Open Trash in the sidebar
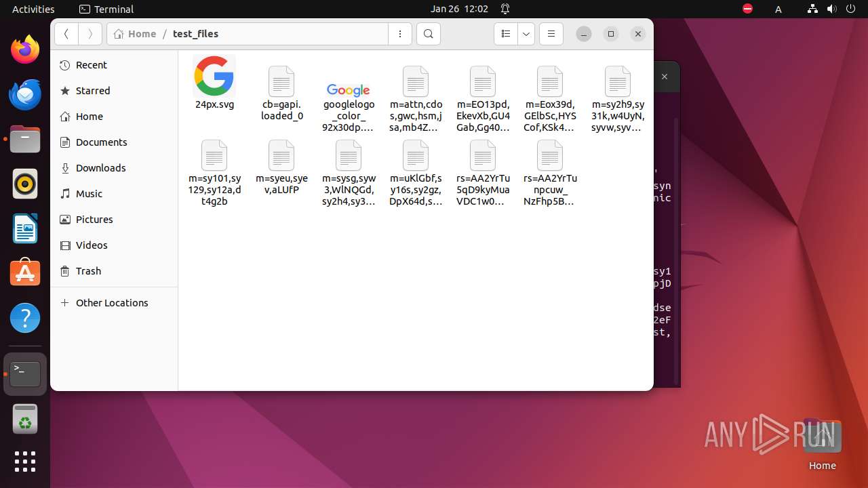The height and width of the screenshot is (488, 868). (114, 271)
